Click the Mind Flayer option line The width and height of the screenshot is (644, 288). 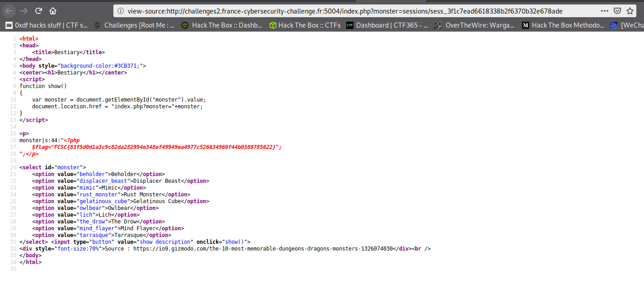pos(108,228)
